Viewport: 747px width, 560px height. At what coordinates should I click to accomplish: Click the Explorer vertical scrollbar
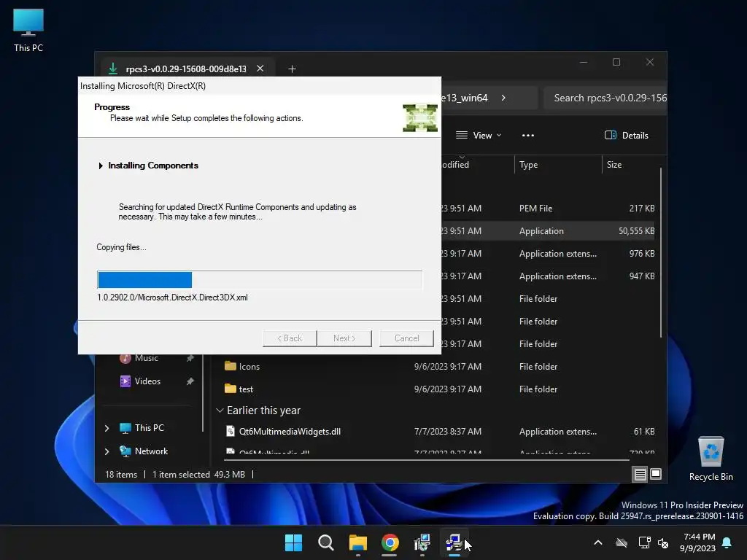pyautogui.click(x=661, y=252)
